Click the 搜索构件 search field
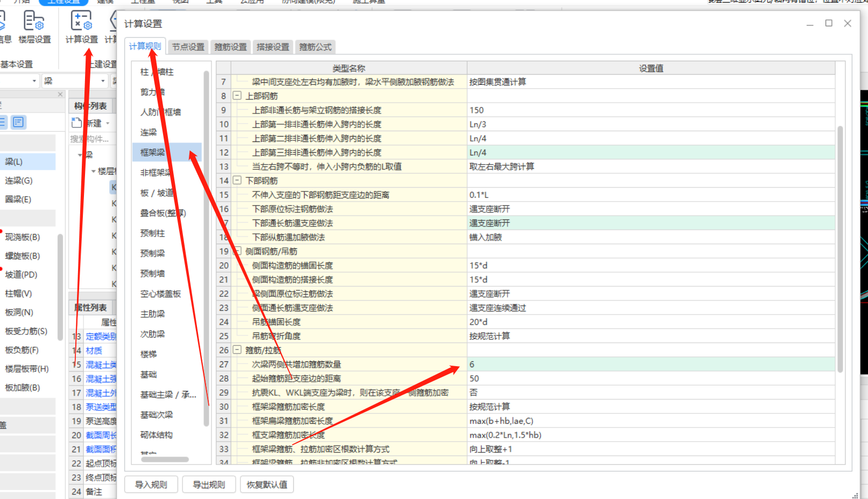 click(93, 139)
